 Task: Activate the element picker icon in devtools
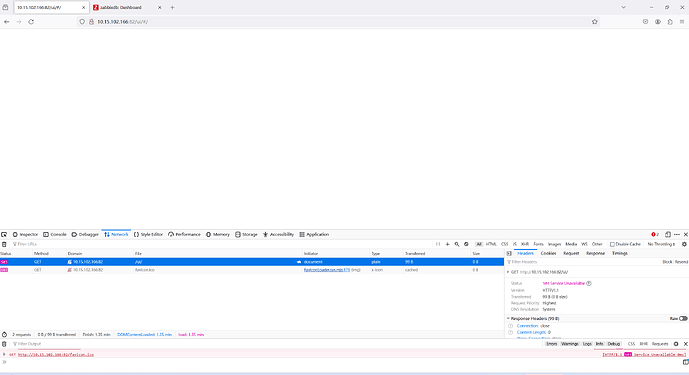(4, 234)
